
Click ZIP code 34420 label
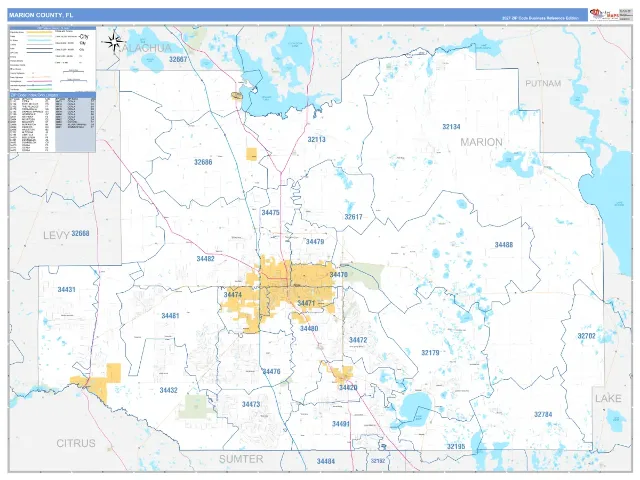point(348,387)
